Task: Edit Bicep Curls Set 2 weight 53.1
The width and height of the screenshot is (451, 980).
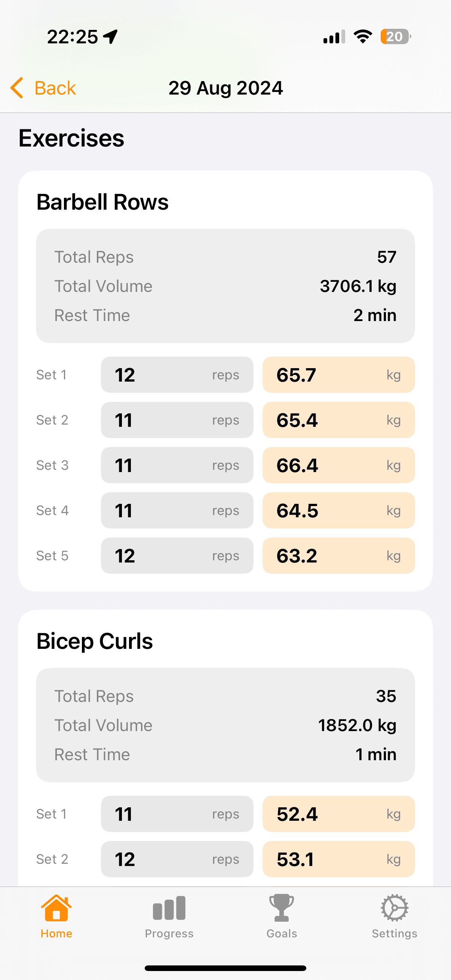Action: point(339,859)
